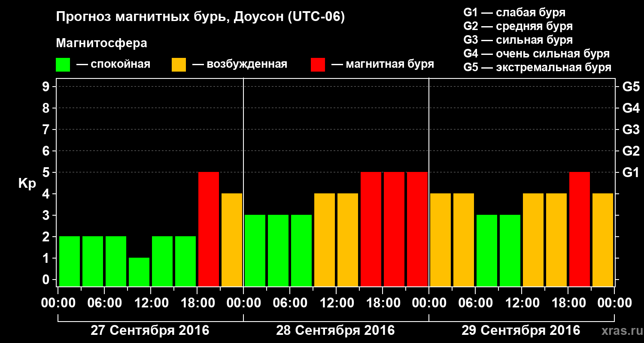Click the '29 Сентября 2016' date label
The width and height of the screenshot is (644, 343).
(521, 330)
